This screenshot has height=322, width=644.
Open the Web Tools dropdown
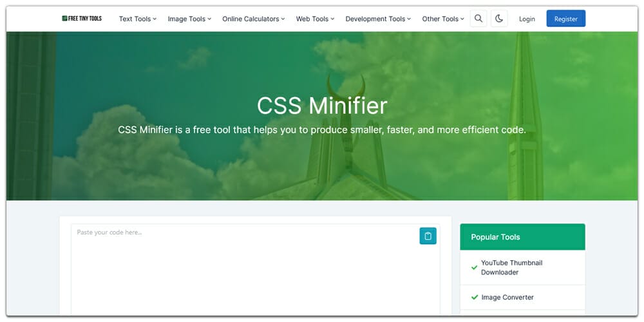(x=315, y=19)
